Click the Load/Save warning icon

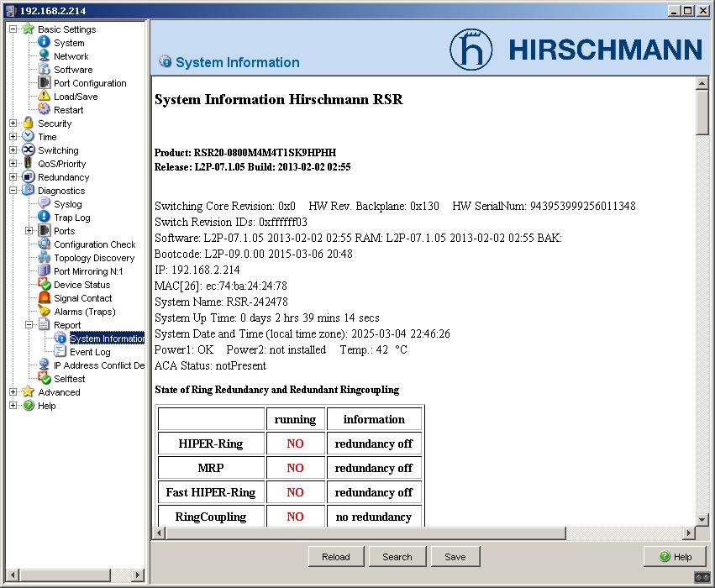tap(45, 96)
